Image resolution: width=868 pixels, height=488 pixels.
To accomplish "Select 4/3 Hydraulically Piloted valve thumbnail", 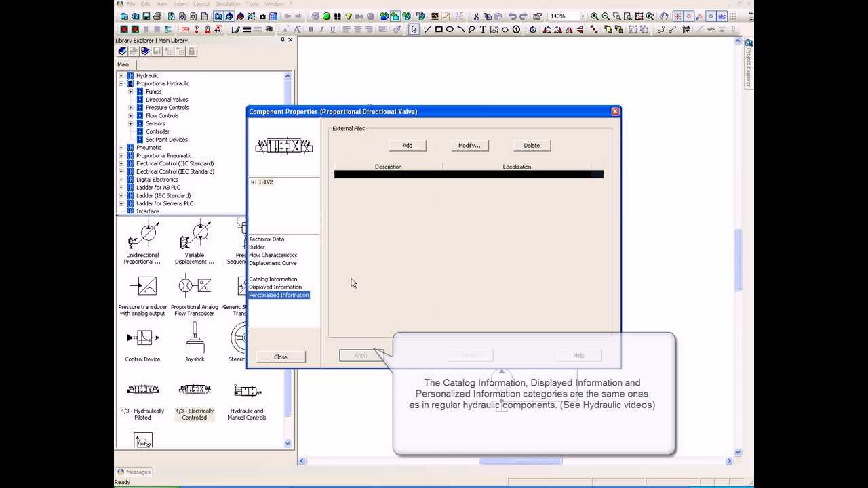I will coord(142,402).
